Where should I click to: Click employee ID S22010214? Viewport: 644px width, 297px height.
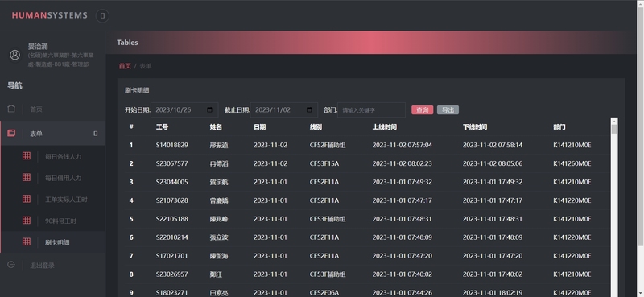tap(172, 237)
